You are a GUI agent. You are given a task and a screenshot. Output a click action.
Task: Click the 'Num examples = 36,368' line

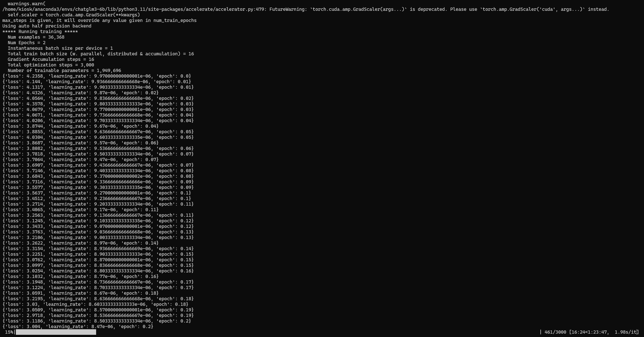coord(36,37)
